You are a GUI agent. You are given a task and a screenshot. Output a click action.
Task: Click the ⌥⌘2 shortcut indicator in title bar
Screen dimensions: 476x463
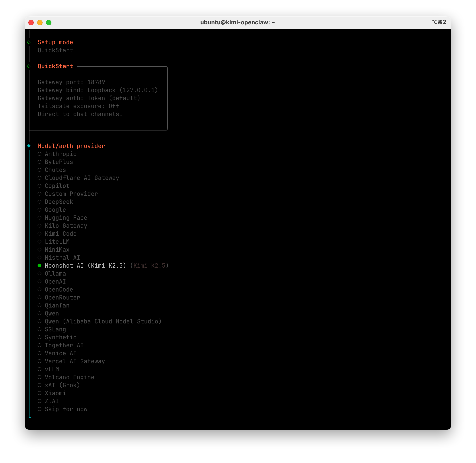point(439,22)
